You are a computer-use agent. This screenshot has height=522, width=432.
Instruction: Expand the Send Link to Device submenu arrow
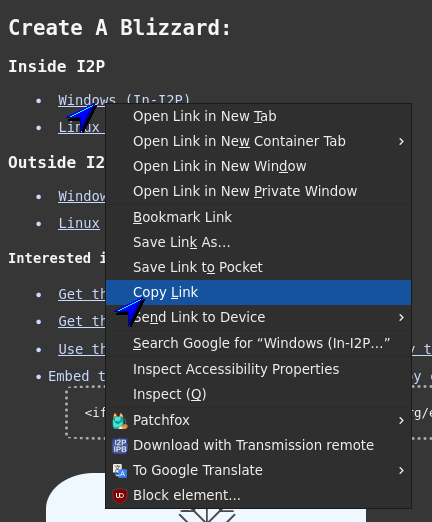401,317
